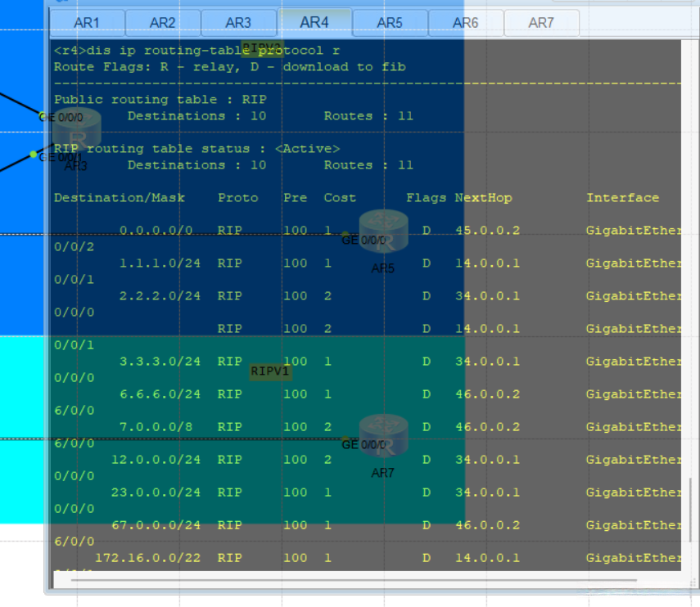Switch to the AR7 terminal tab

click(x=541, y=23)
